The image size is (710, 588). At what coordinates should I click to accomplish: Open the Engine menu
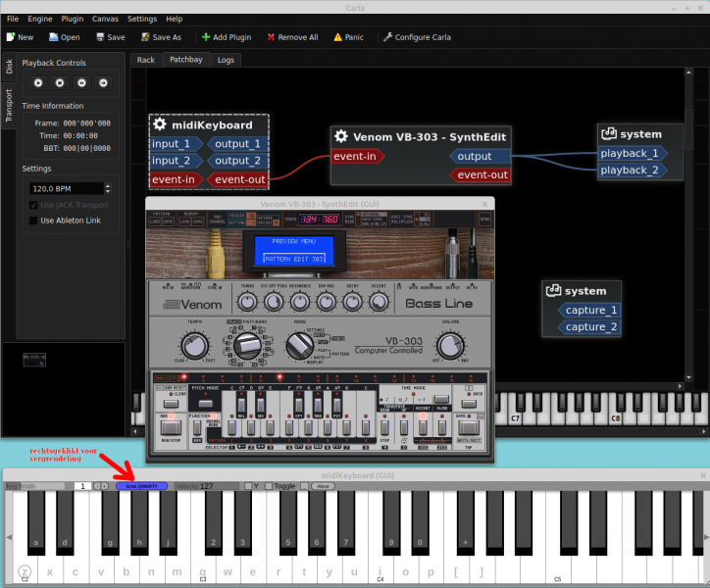40,19
